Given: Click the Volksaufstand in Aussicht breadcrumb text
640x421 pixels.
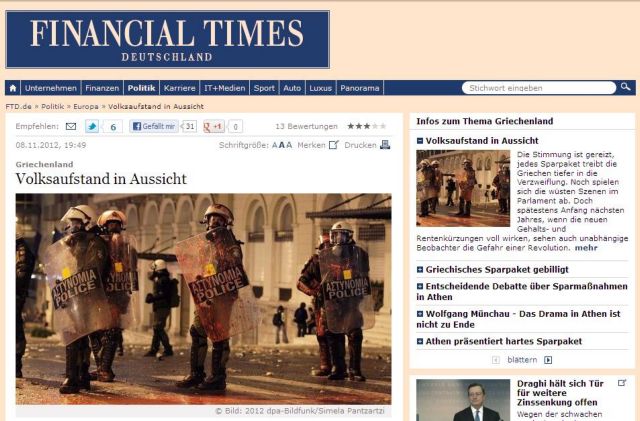Looking at the screenshot, I should tap(156, 107).
